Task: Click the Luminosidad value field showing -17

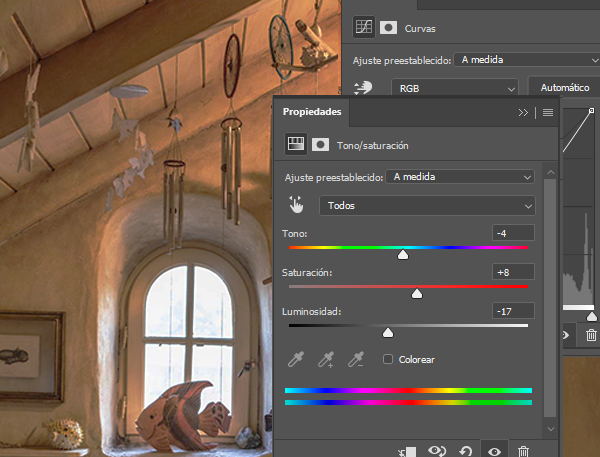Action: (513, 311)
